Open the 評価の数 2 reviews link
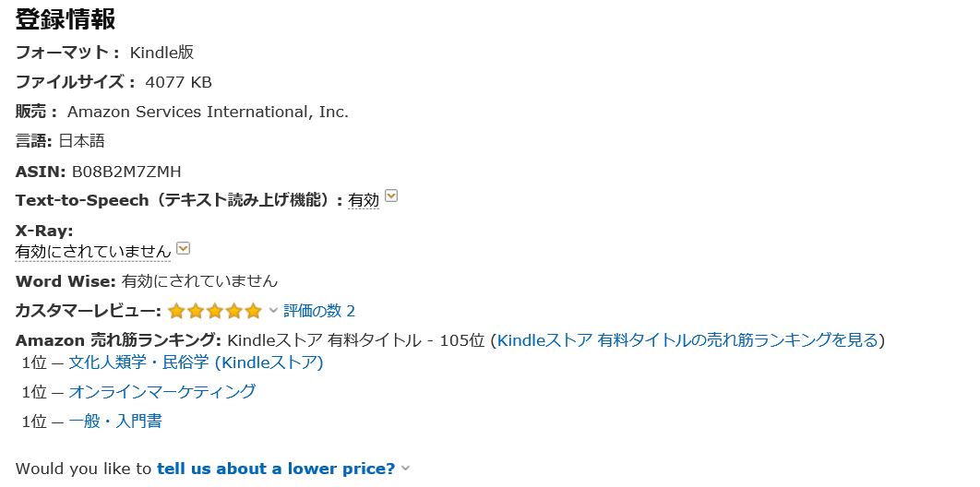This screenshot has width=980, height=487. click(319, 311)
